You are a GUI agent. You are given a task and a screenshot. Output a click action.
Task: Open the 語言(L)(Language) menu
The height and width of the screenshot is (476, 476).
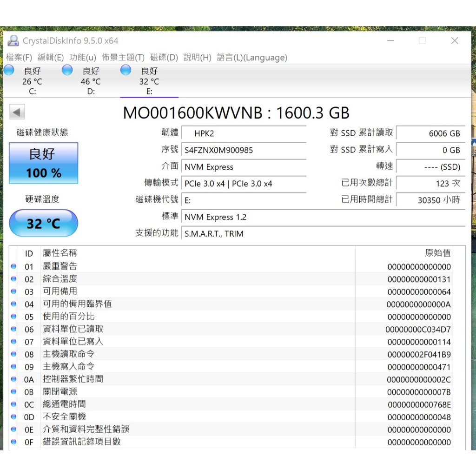(252, 58)
